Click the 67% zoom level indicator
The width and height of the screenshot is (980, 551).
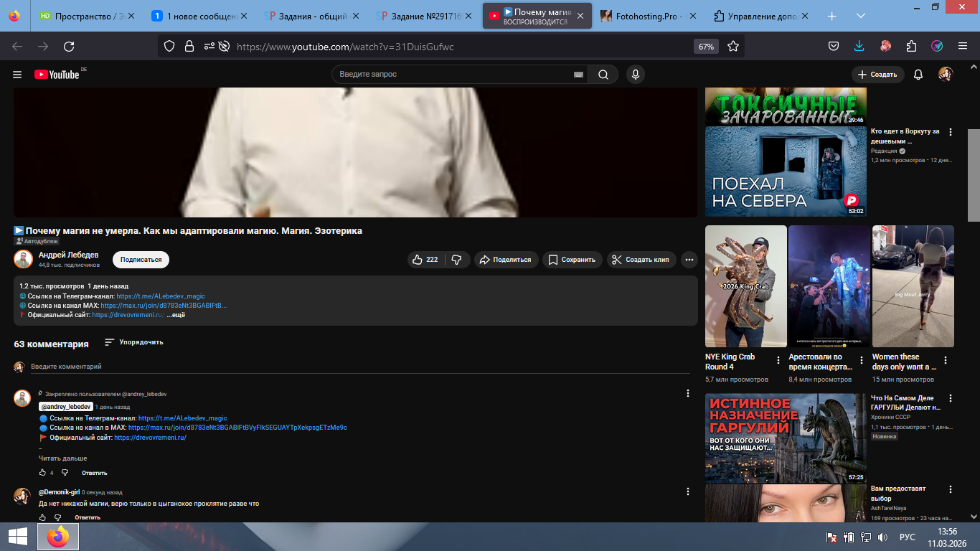tap(706, 47)
